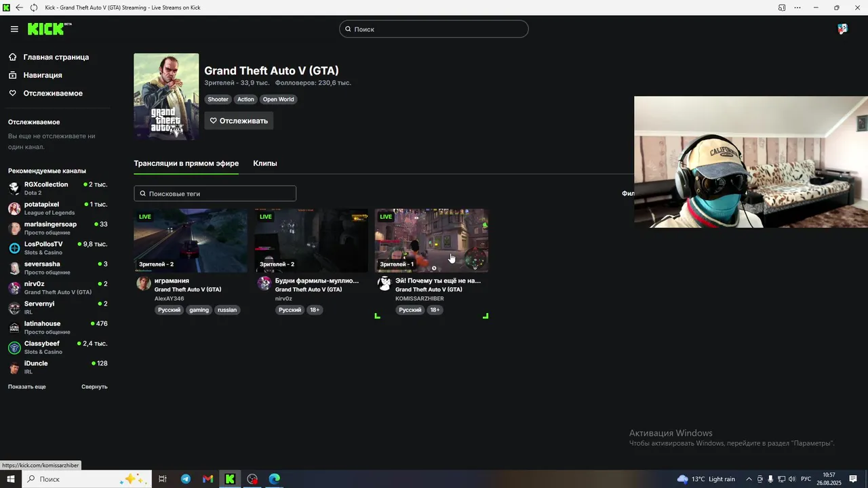Click the Навигация sidebar icon
Image resolution: width=868 pixels, height=488 pixels.
[x=13, y=75]
